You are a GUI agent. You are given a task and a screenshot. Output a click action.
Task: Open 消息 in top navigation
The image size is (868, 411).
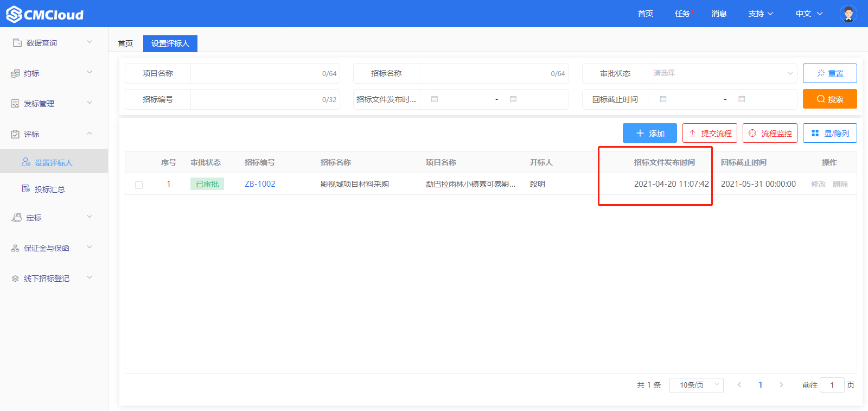click(719, 14)
